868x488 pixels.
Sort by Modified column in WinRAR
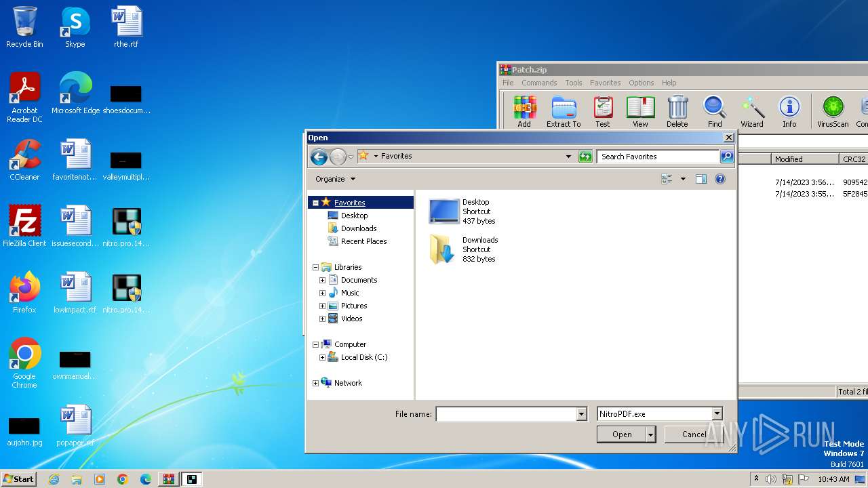click(x=805, y=159)
